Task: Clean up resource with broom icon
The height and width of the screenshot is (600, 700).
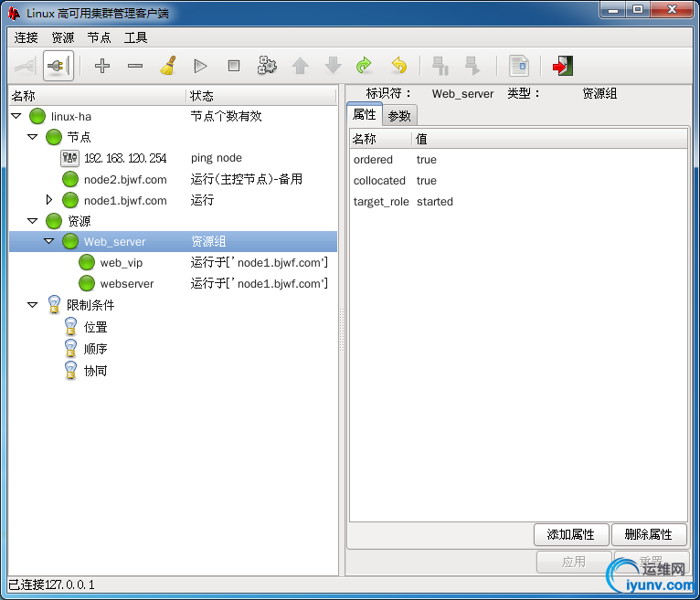Action: click(168, 66)
